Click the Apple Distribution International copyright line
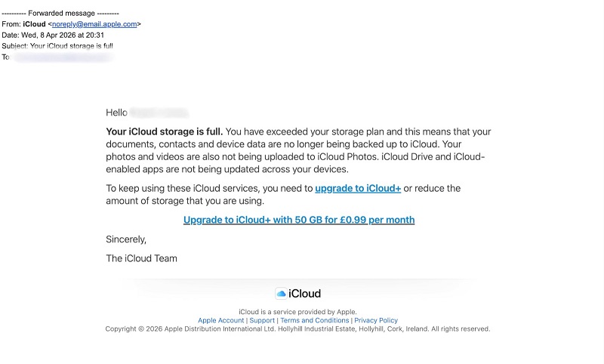Image resolution: width=604 pixels, height=364 pixels. point(297,329)
